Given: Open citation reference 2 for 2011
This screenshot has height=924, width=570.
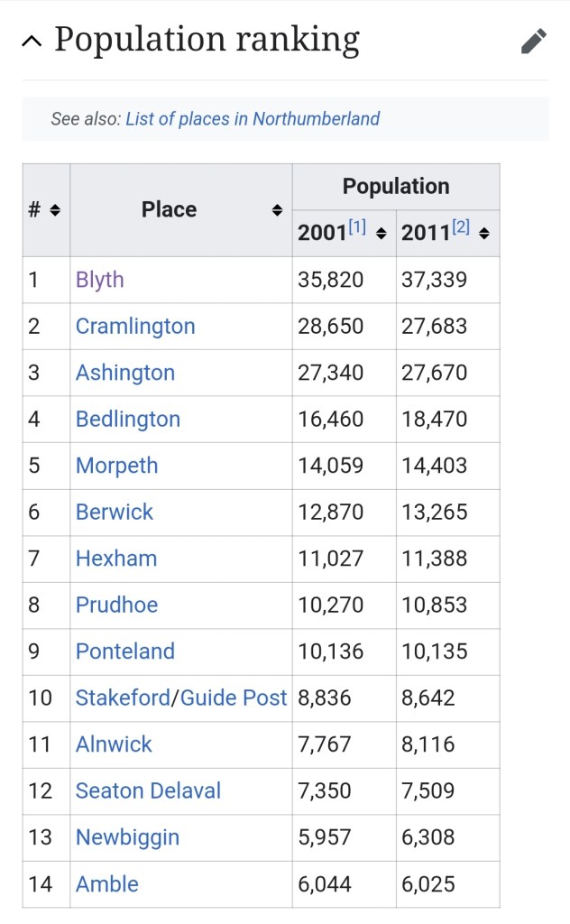Looking at the screenshot, I should tap(461, 228).
